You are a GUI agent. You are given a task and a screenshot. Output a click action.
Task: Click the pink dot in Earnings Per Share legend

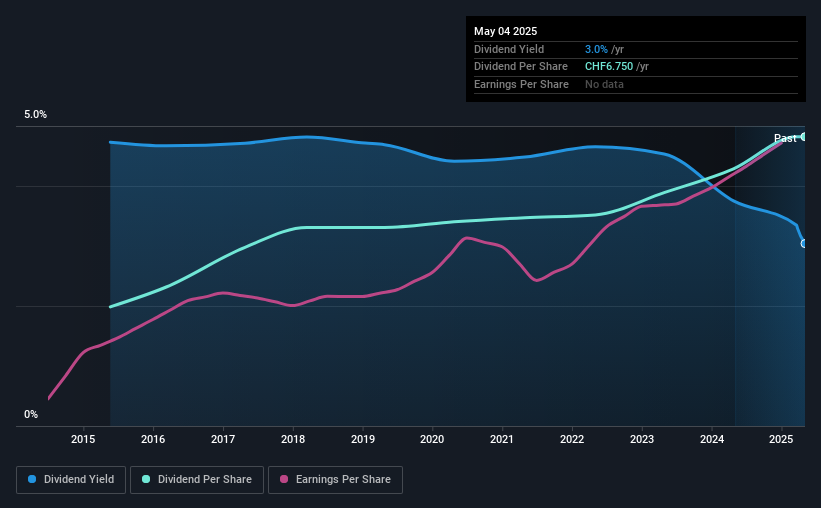pos(284,480)
